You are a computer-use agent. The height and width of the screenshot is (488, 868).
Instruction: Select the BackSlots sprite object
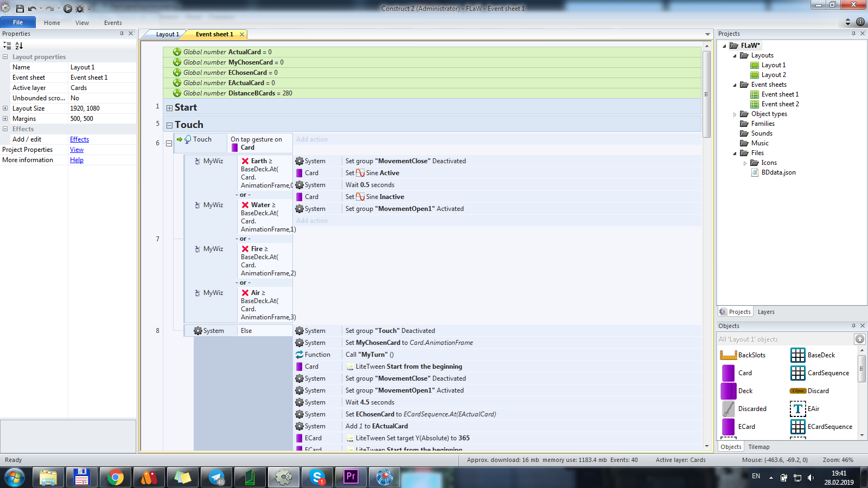pos(729,355)
